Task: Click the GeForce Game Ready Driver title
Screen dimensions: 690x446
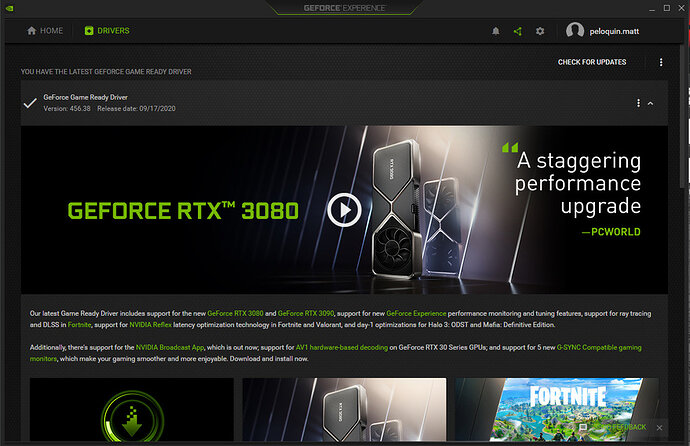Action: coord(85,97)
